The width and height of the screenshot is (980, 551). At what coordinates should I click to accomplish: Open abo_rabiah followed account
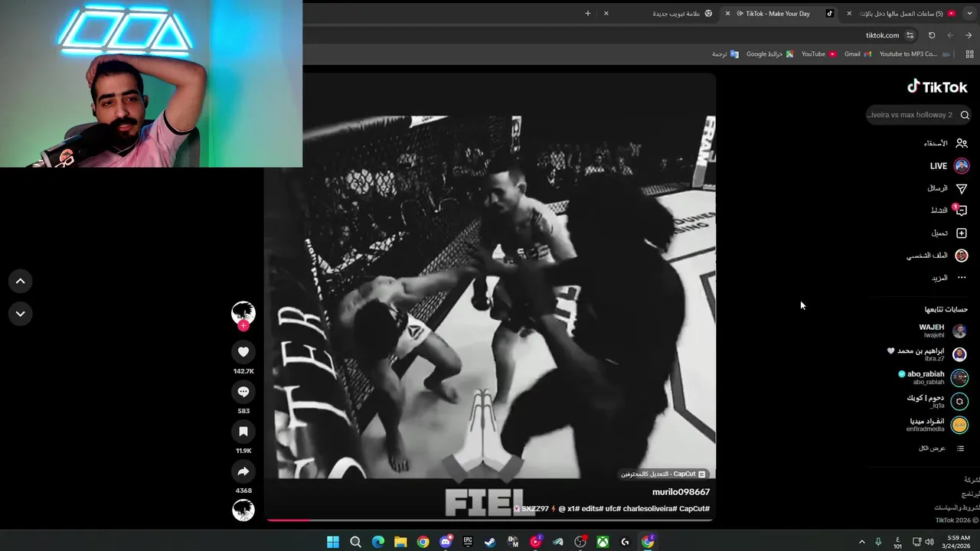(x=933, y=377)
